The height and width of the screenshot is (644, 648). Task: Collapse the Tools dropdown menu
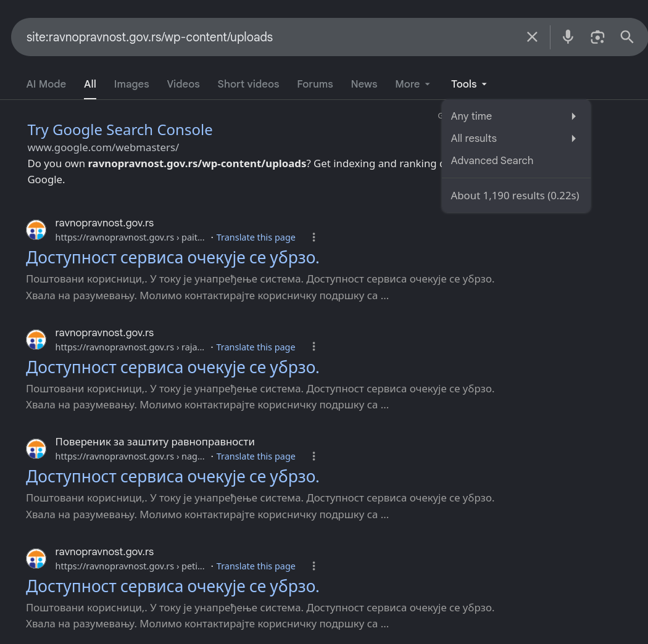point(468,84)
